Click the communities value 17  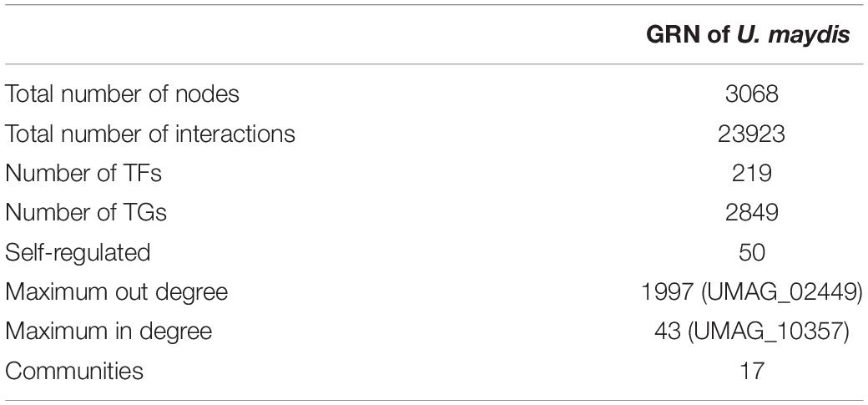tap(752, 372)
